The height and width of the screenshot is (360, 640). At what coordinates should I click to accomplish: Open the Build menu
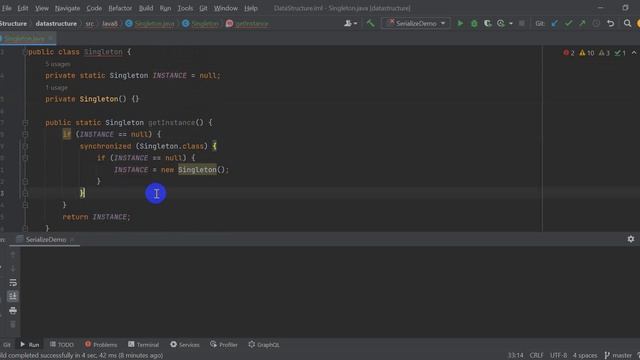[146, 8]
